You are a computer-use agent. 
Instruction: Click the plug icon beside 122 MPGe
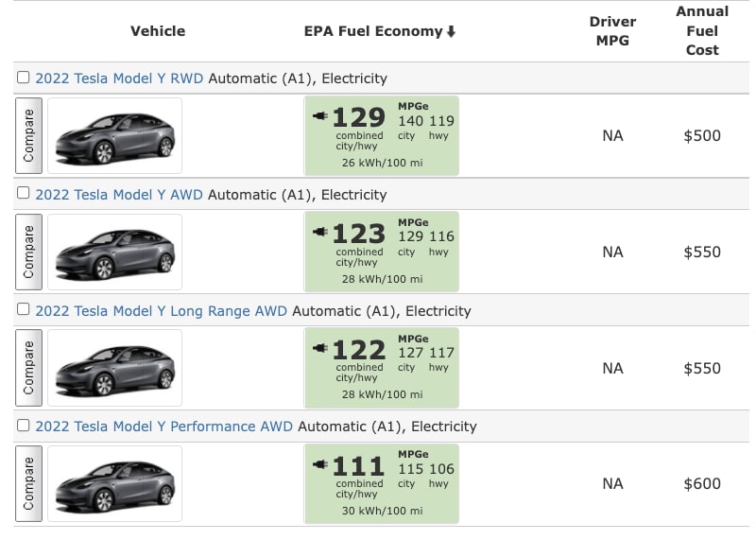[320, 348]
